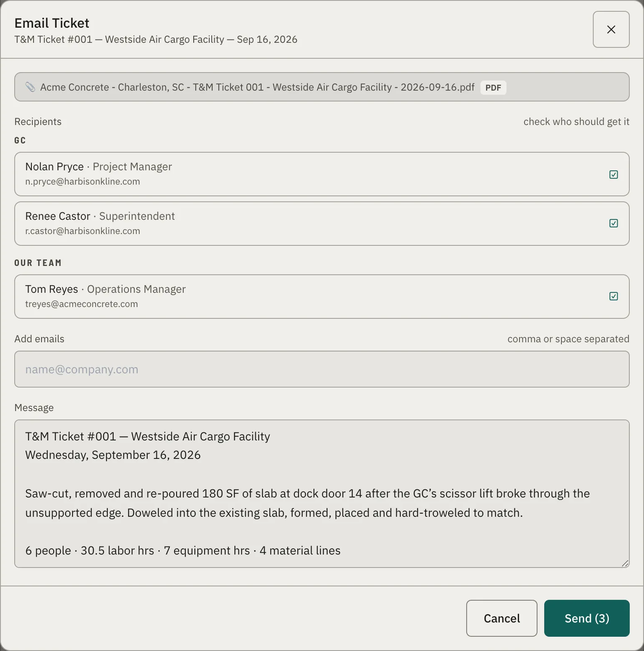
Task: Click the PDF badge on the attachment
Action: [x=493, y=87]
